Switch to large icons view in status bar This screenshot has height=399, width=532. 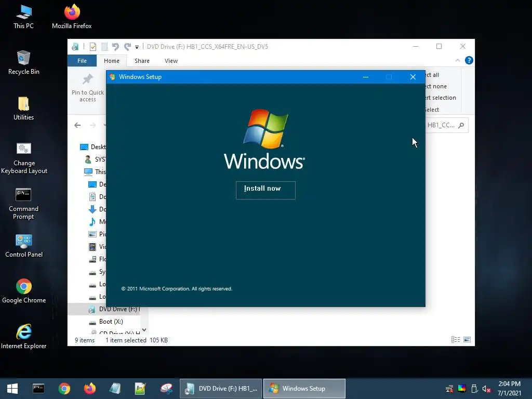point(467,340)
